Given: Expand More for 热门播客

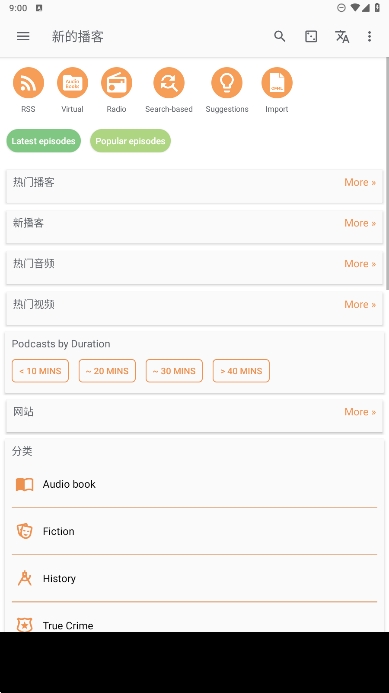Looking at the screenshot, I should pos(360,182).
